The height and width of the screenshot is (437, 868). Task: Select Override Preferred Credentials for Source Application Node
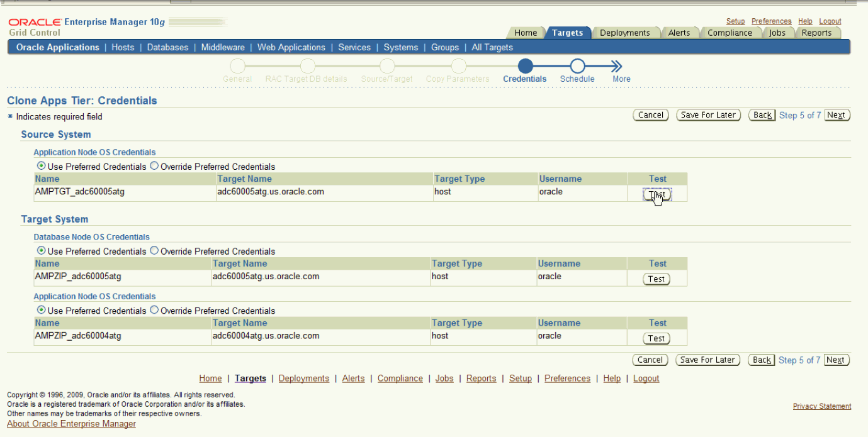[154, 167]
